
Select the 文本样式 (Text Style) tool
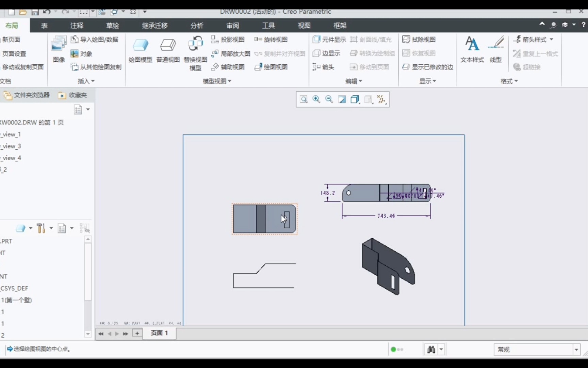coord(472,49)
